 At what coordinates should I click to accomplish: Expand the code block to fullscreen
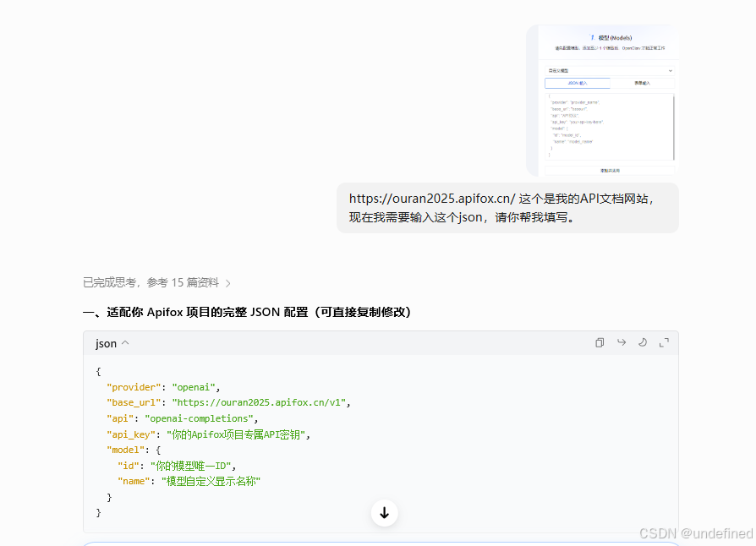664,342
